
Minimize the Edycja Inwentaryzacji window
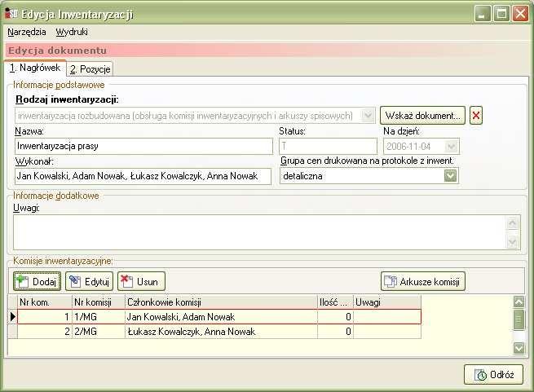click(483, 14)
